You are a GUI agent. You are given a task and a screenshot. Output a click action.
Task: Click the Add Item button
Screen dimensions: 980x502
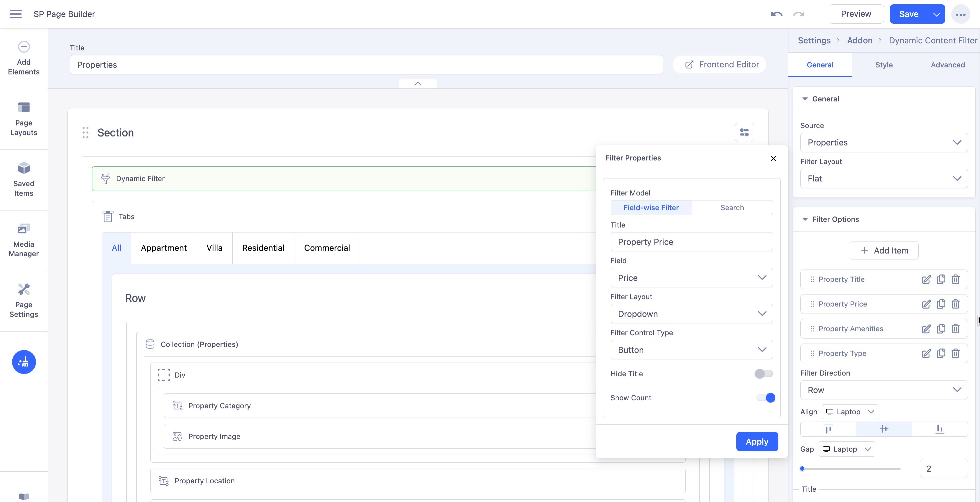coord(883,250)
